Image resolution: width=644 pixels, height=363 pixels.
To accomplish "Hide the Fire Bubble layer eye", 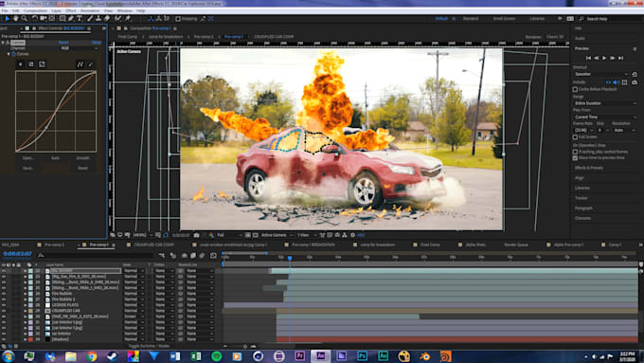I will click(4, 294).
